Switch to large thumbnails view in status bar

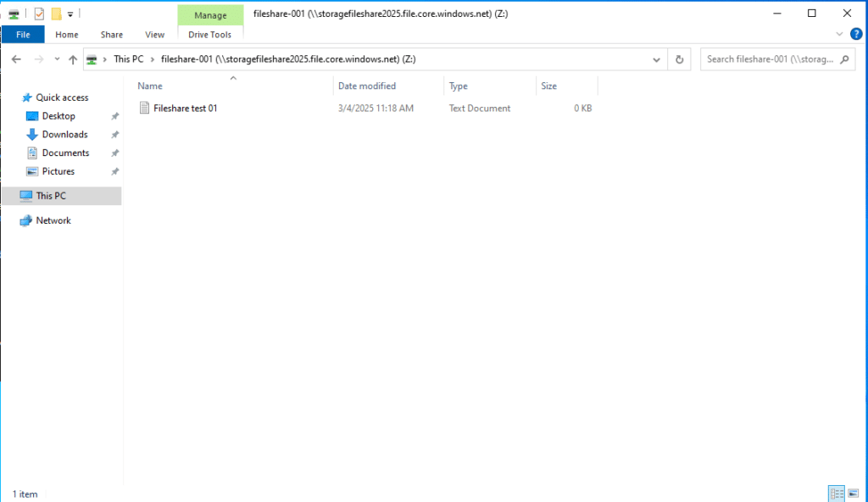(854, 494)
